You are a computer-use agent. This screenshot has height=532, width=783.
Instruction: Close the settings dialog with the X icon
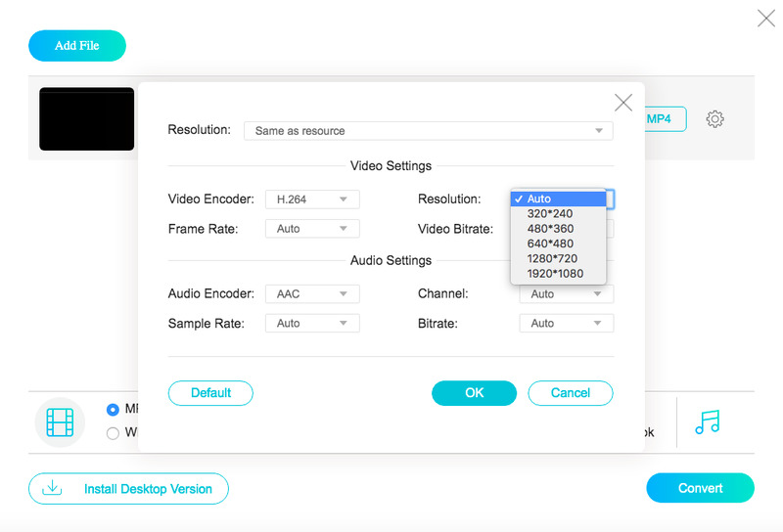[622, 103]
